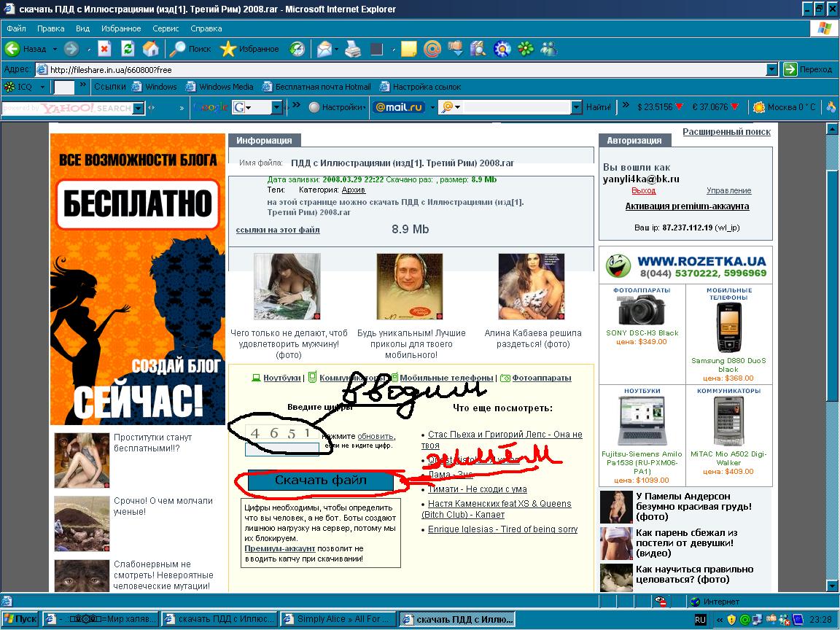
Task: Stop page loading with the red X icon
Action: click(104, 49)
